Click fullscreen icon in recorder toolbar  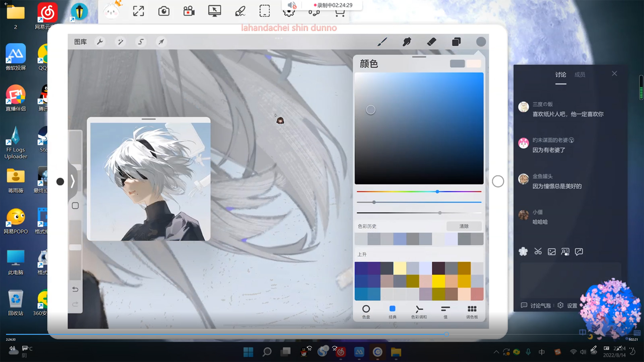138,11
